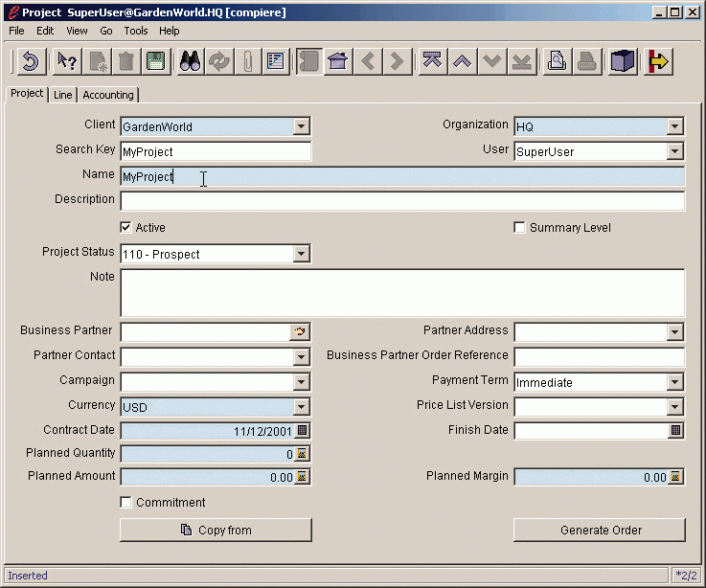The height and width of the screenshot is (588, 706).
Task: Switch to the Accounting tab
Action: coord(108,95)
